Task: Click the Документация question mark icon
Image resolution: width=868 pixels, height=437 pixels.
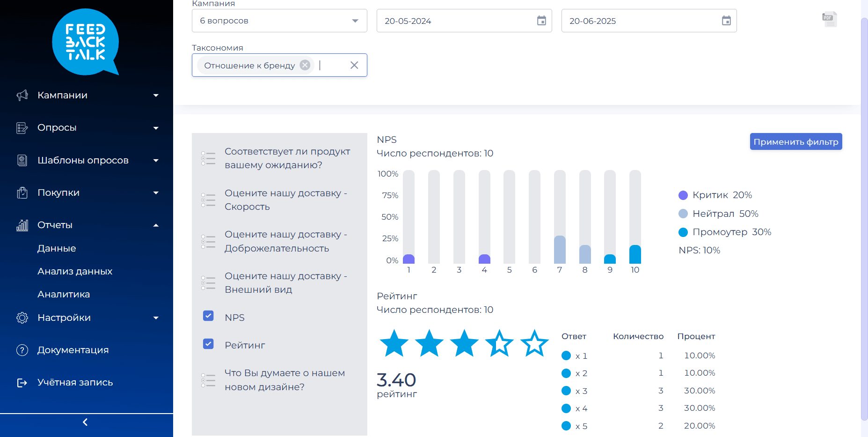Action: 22,350
